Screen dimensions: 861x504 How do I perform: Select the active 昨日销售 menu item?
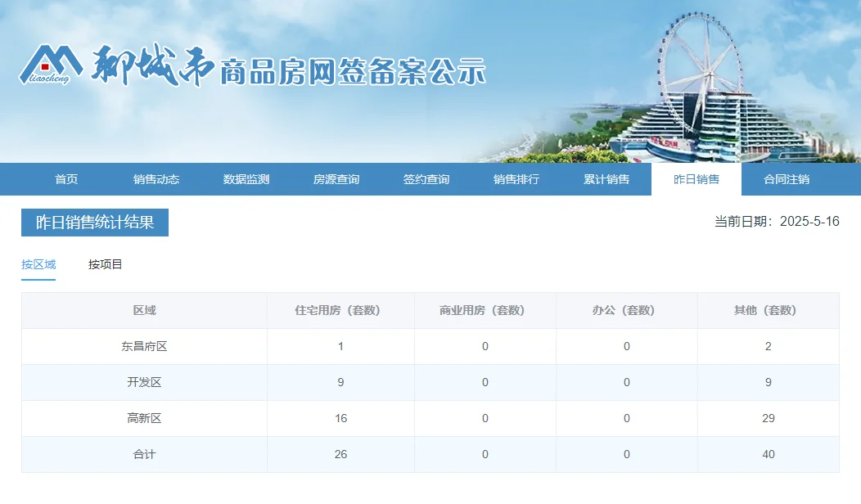click(x=696, y=179)
